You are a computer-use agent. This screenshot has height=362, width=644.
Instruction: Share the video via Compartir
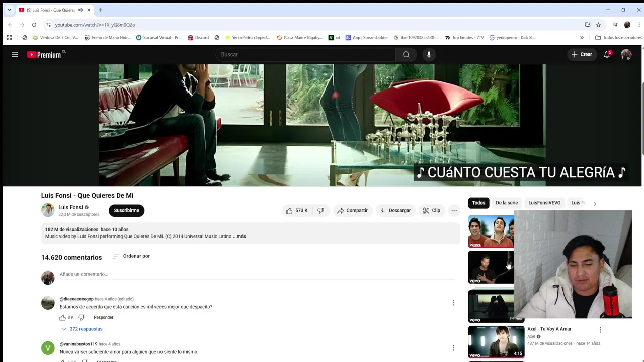(x=352, y=210)
